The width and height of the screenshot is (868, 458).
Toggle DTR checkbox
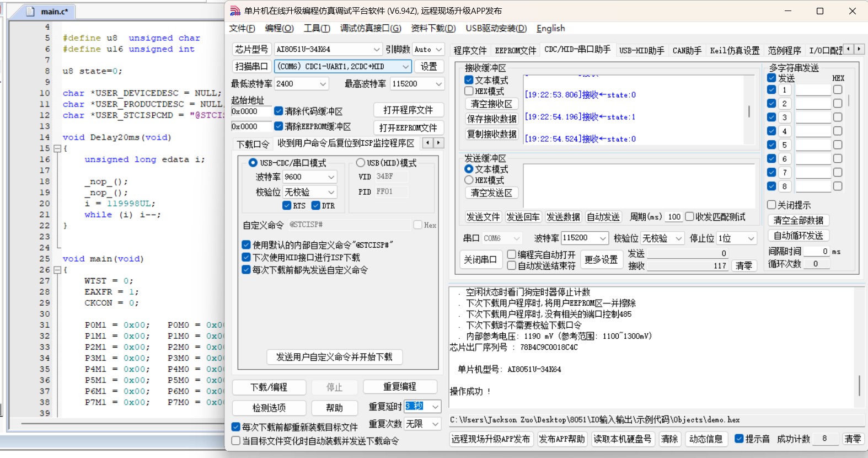pyautogui.click(x=316, y=205)
